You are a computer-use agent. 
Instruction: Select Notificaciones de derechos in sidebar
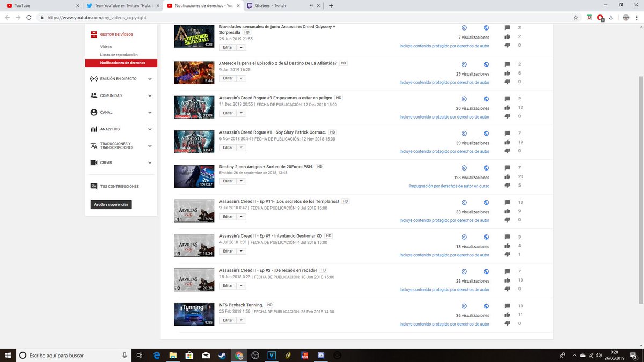(121, 63)
